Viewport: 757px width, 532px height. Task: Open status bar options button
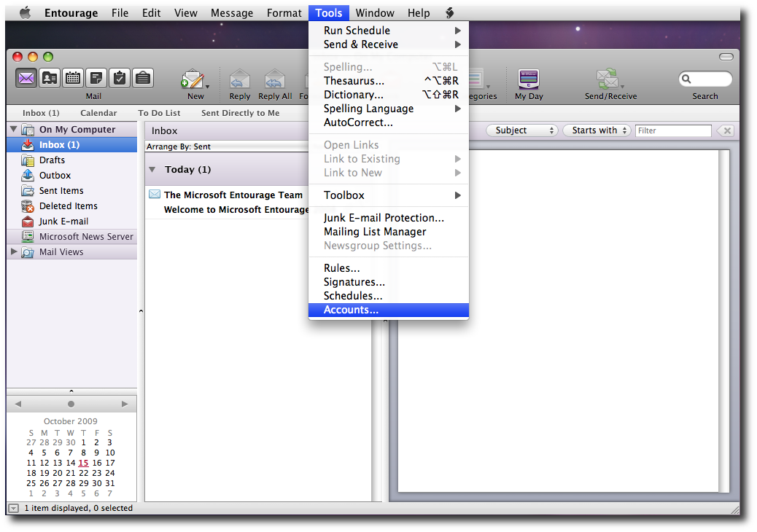(x=14, y=509)
